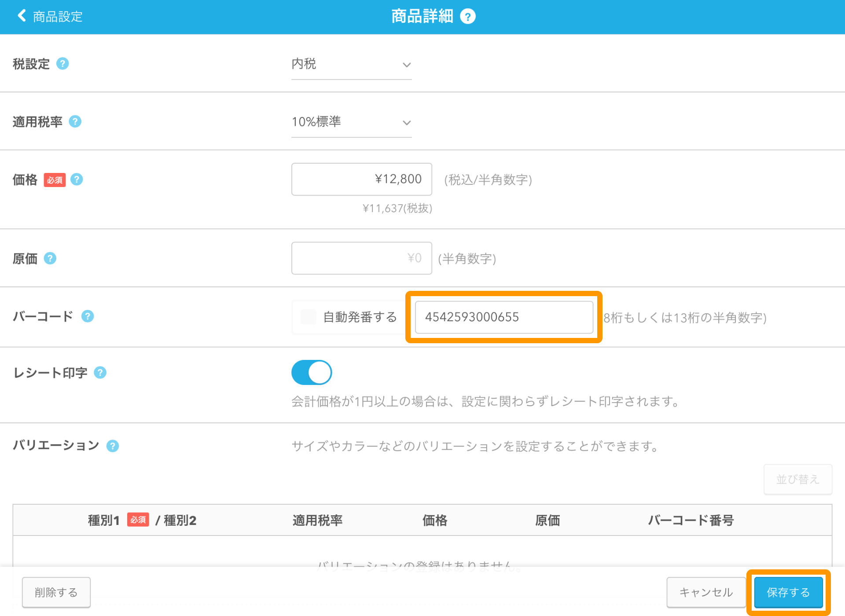Viewport: 845px width, 616px height.
Task: Focus the 原価 input field
Action: (x=361, y=258)
